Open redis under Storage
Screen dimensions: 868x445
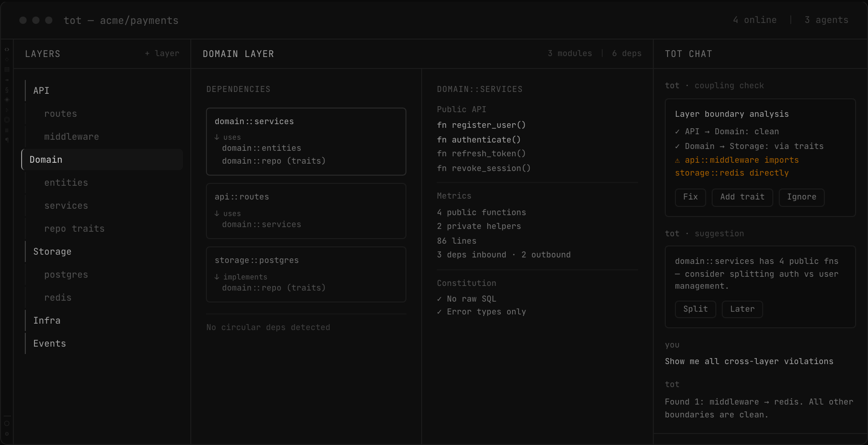(x=103, y=297)
